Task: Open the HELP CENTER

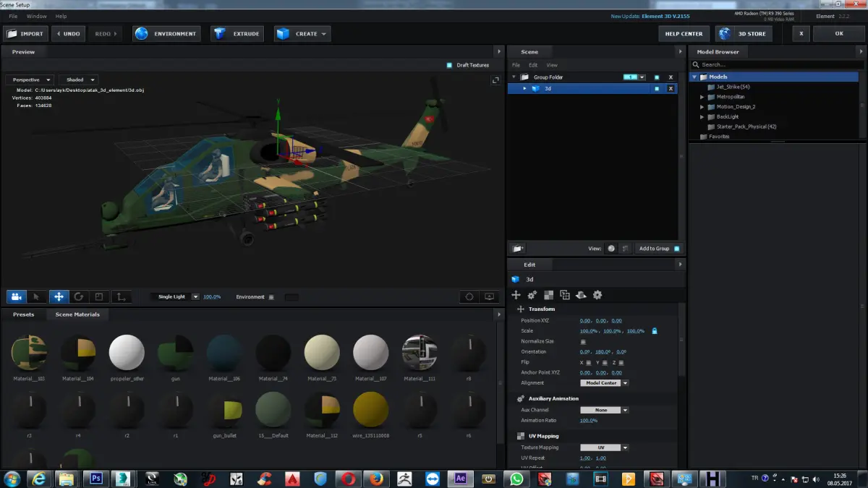Action: click(684, 34)
